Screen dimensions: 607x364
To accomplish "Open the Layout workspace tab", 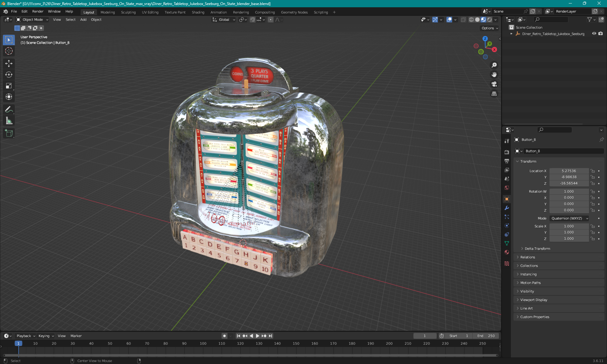I will pyautogui.click(x=88, y=12).
